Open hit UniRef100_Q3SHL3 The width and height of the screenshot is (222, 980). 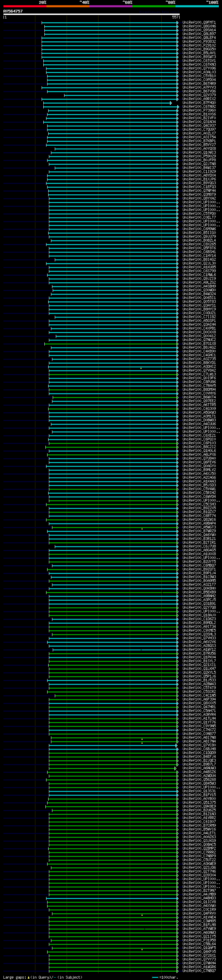coord(199,634)
